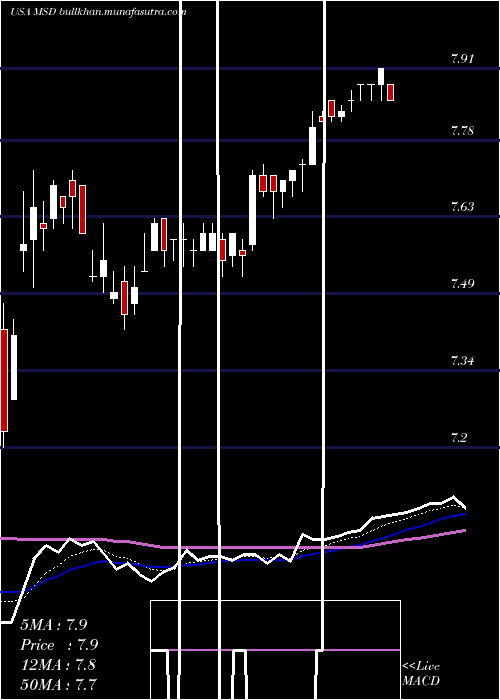500x700 pixels.
Task: Click the highest white candle touching 7.91 line
Action: [x=381, y=77]
